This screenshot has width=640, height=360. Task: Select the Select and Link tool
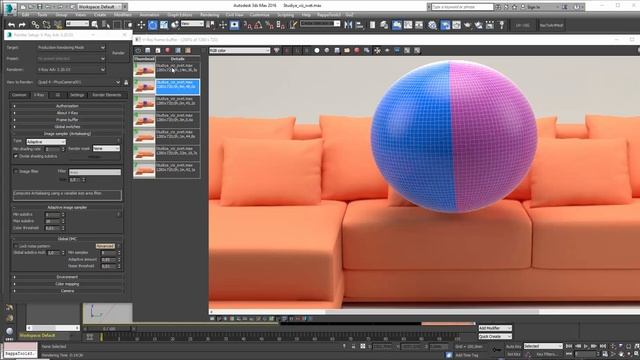[35, 25]
